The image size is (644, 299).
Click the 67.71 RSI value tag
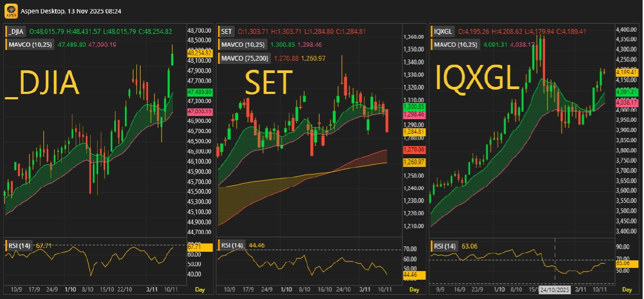[x=193, y=246]
